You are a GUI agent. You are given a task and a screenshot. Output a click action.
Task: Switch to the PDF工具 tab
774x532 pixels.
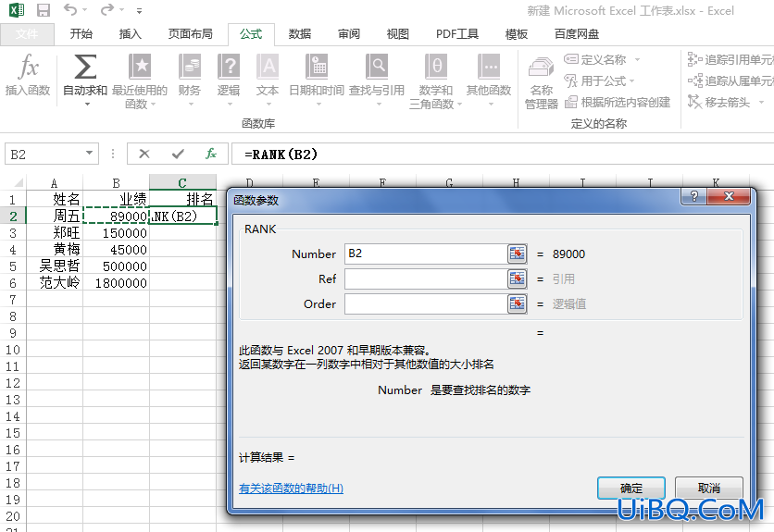(x=457, y=34)
